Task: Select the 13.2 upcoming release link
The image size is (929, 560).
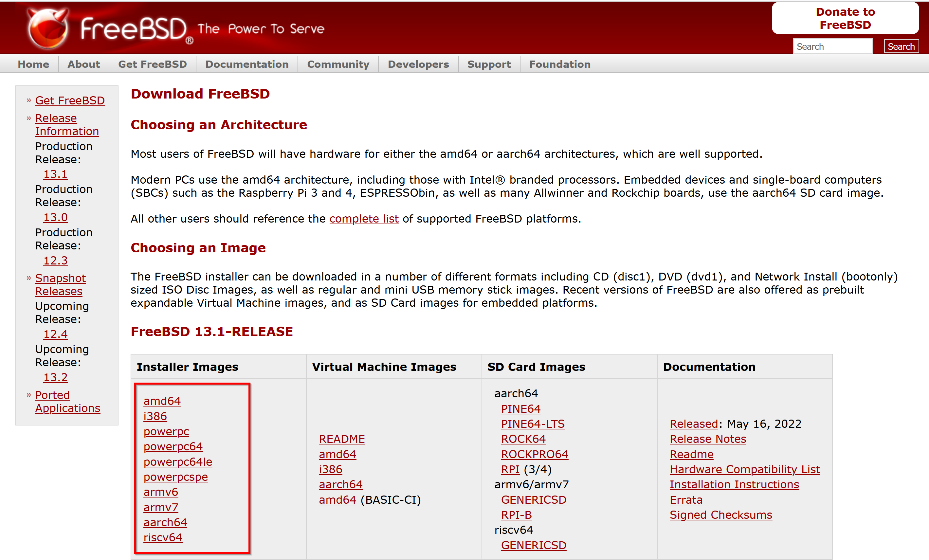Action: 55,377
